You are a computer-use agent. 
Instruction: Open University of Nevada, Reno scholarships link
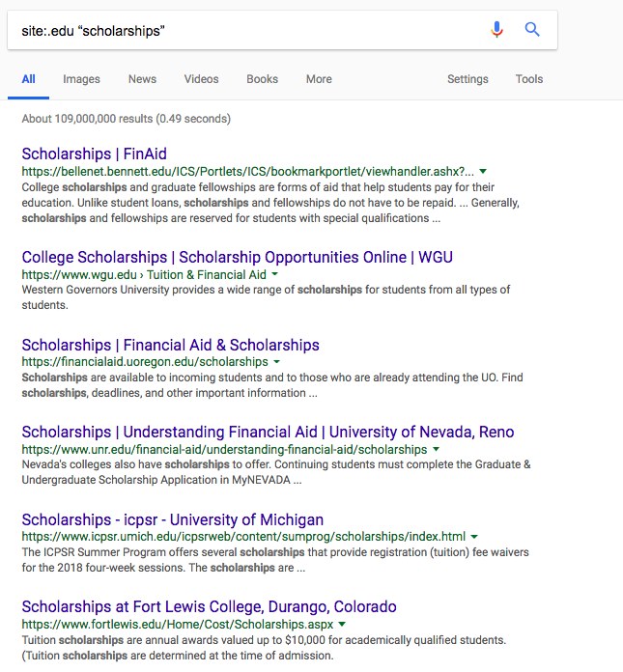[x=268, y=432]
